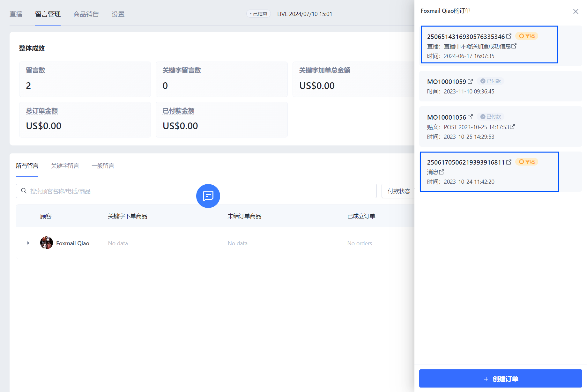
Task: Switch to the 直播 tab
Action: click(x=16, y=14)
